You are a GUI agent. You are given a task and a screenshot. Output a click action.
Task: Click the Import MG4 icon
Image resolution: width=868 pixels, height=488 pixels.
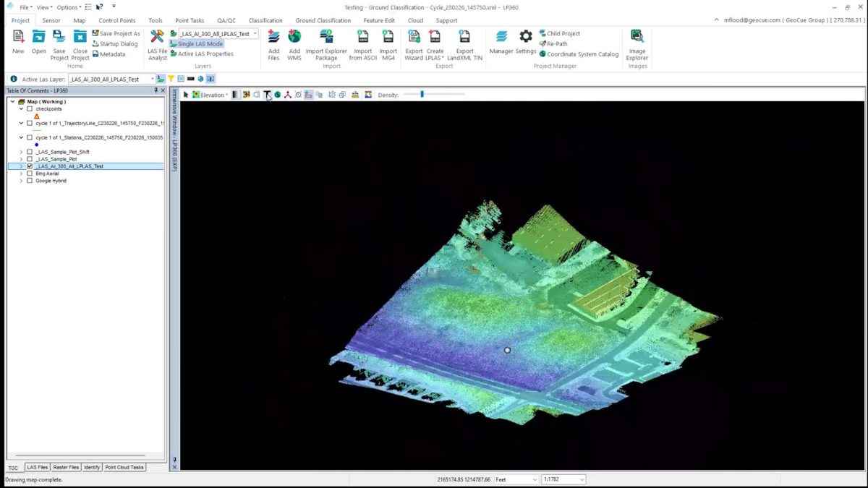click(x=388, y=37)
